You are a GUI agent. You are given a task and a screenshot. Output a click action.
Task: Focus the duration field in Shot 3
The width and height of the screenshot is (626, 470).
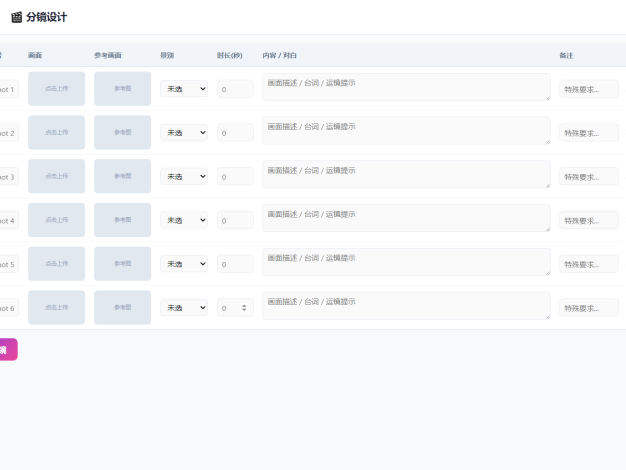(x=235, y=176)
